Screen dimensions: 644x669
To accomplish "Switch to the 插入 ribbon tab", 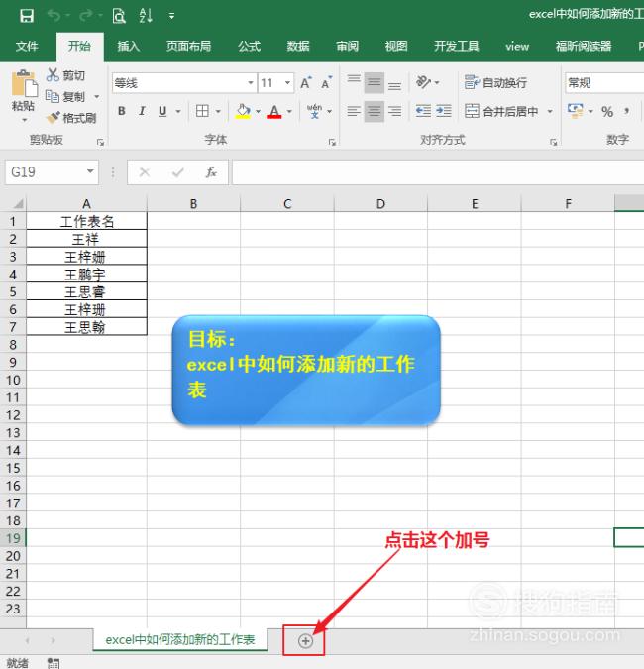I will (x=129, y=46).
